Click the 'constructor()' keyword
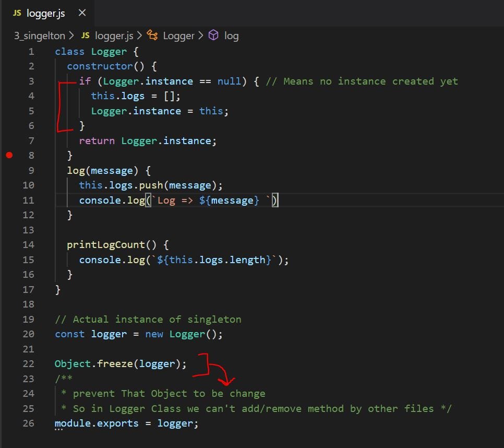The width and height of the screenshot is (504, 448). pos(105,66)
